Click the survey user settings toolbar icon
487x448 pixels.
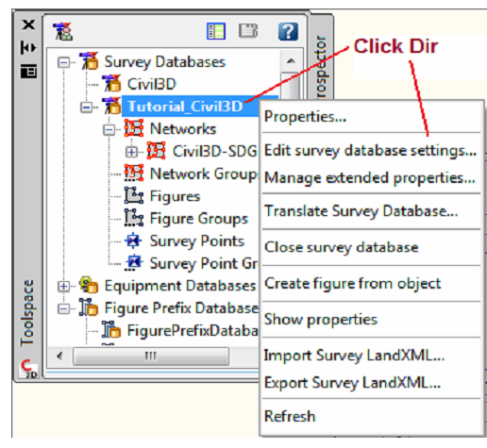coord(62,31)
